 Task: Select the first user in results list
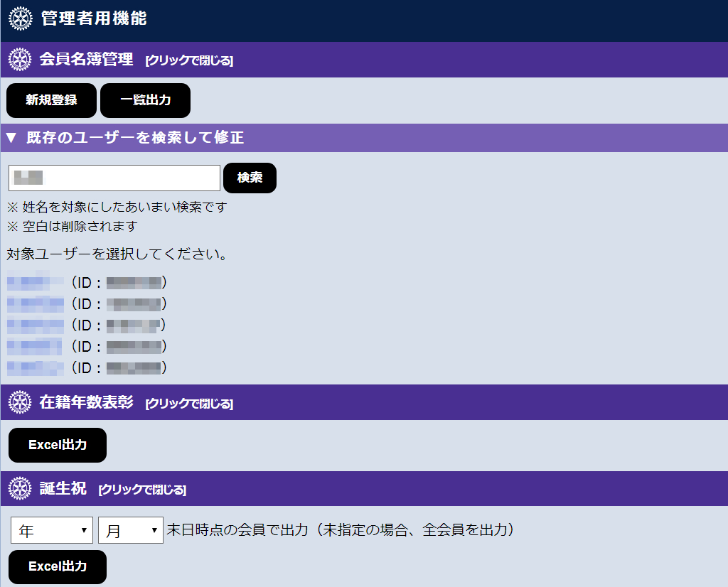click(x=36, y=282)
